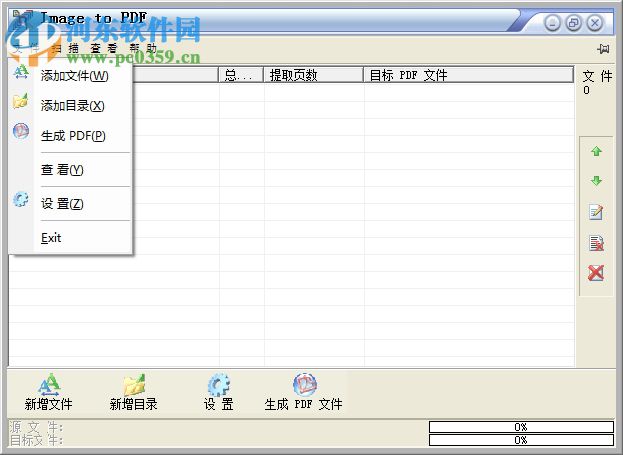Click the remove-file document icon with red x
Viewport: 623px width, 455px height.
(x=596, y=243)
